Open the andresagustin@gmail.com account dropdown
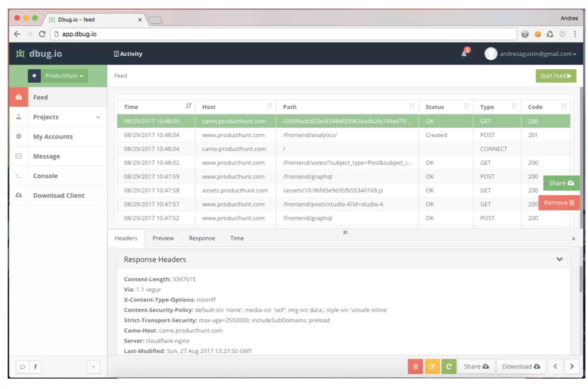This screenshot has height=389, width=588. point(538,54)
